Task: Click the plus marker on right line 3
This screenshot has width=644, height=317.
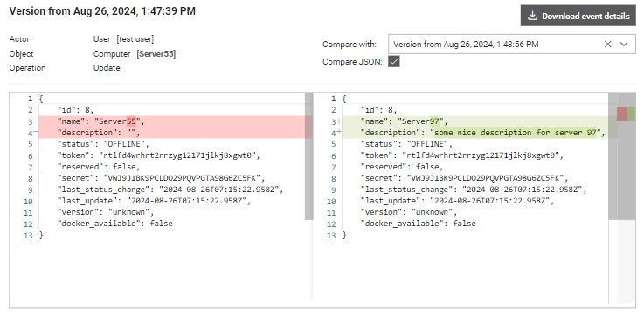Action: pyautogui.click(x=339, y=121)
